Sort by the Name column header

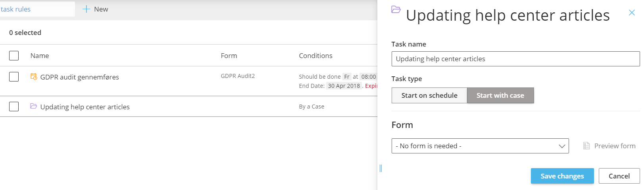(x=40, y=56)
